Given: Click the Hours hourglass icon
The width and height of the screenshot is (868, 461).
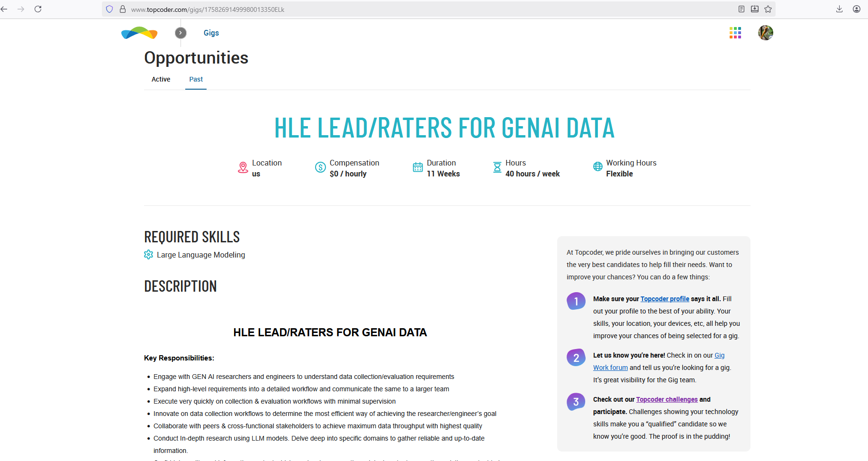Looking at the screenshot, I should (x=497, y=167).
